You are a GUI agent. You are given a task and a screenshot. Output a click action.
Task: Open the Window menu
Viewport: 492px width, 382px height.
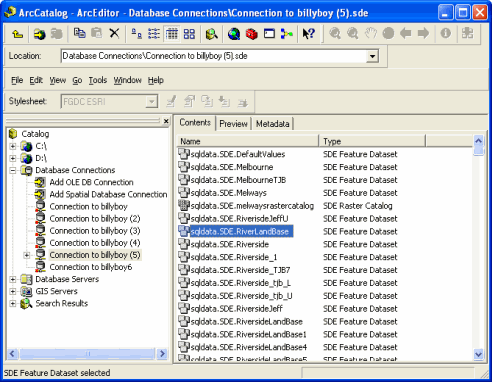point(127,80)
